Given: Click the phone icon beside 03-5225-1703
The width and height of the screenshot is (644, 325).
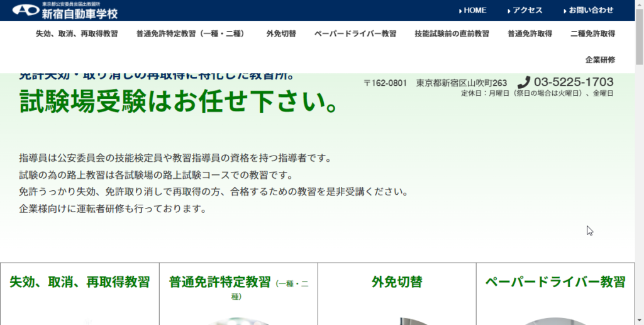Looking at the screenshot, I should (x=524, y=82).
